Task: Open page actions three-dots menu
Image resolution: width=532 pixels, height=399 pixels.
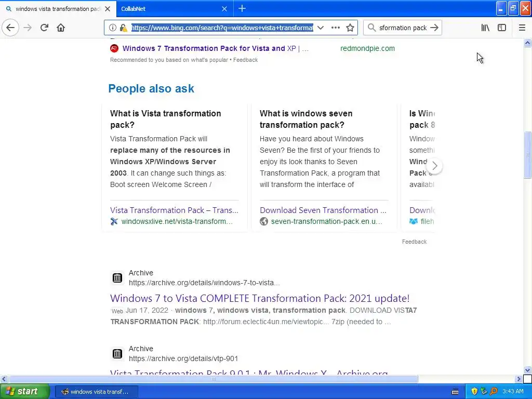Action: (x=335, y=28)
